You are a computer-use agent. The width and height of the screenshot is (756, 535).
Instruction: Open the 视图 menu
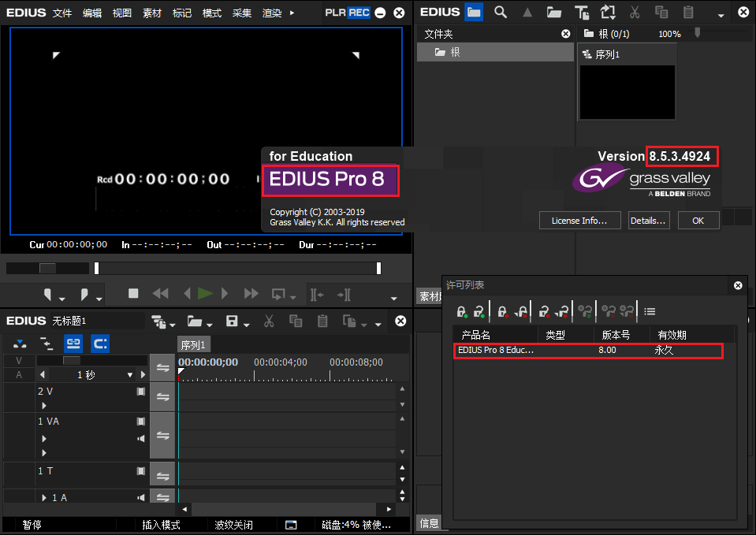122,13
